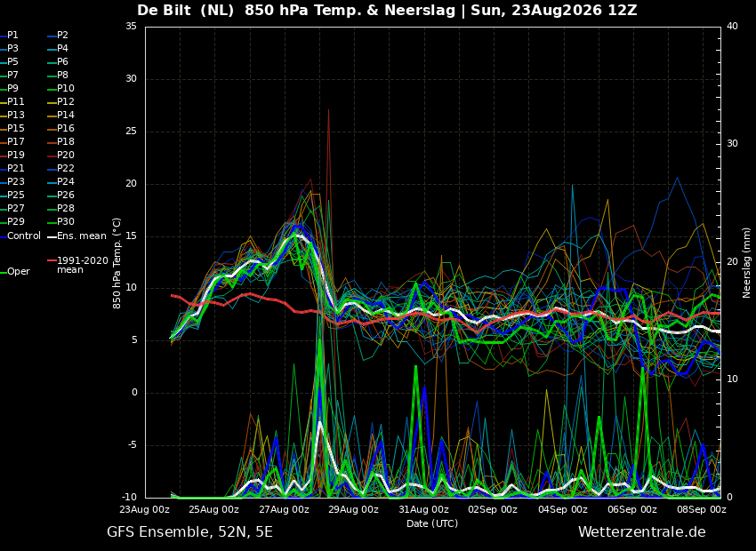Click the 04Sep 00z date tick label

click(563, 509)
